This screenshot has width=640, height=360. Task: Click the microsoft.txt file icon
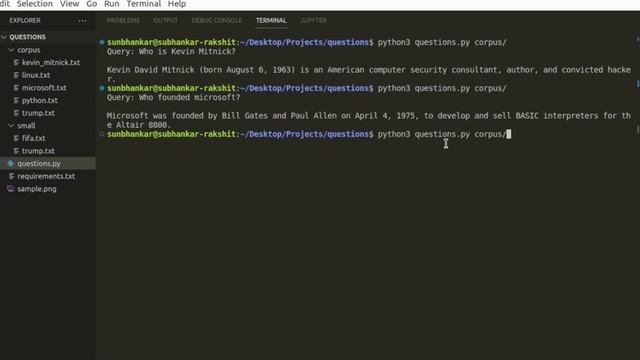pyautogui.click(x=16, y=88)
